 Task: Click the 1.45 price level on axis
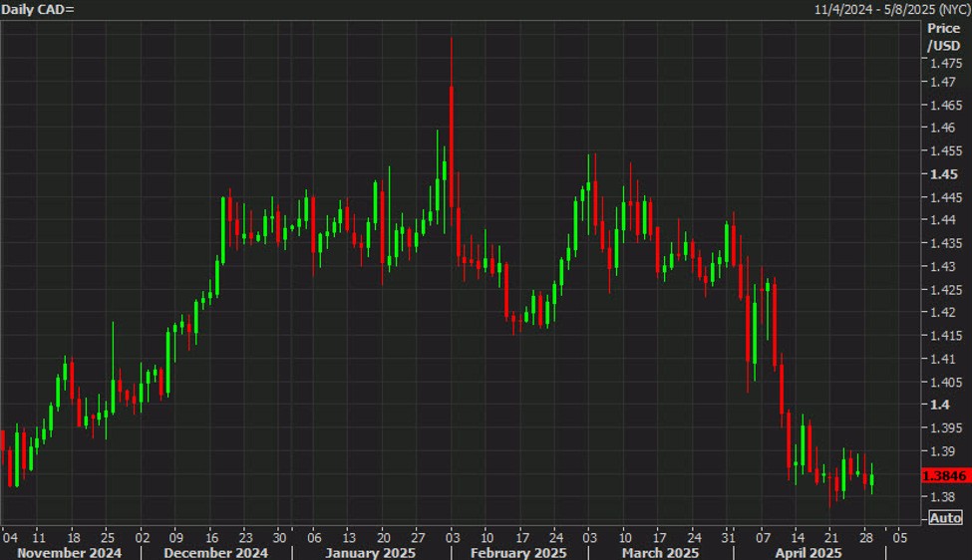[x=943, y=174]
